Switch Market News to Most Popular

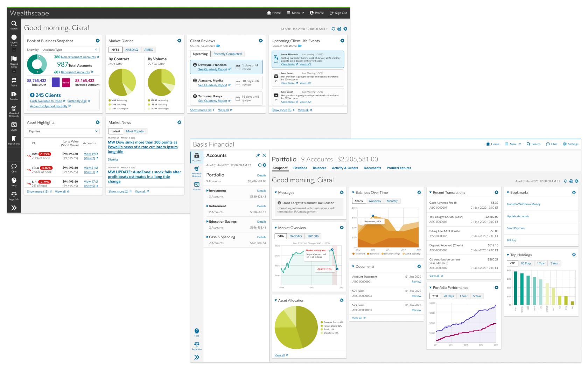point(135,131)
